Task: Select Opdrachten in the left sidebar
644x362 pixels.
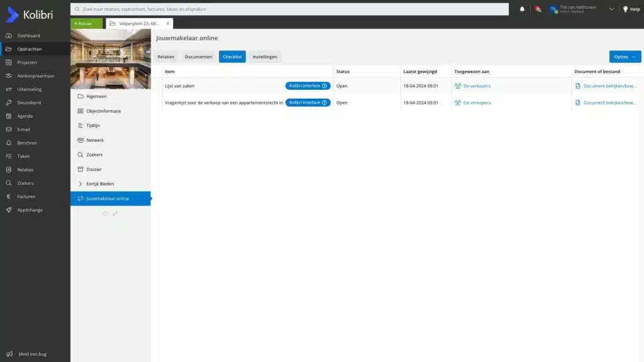Action: (30, 48)
